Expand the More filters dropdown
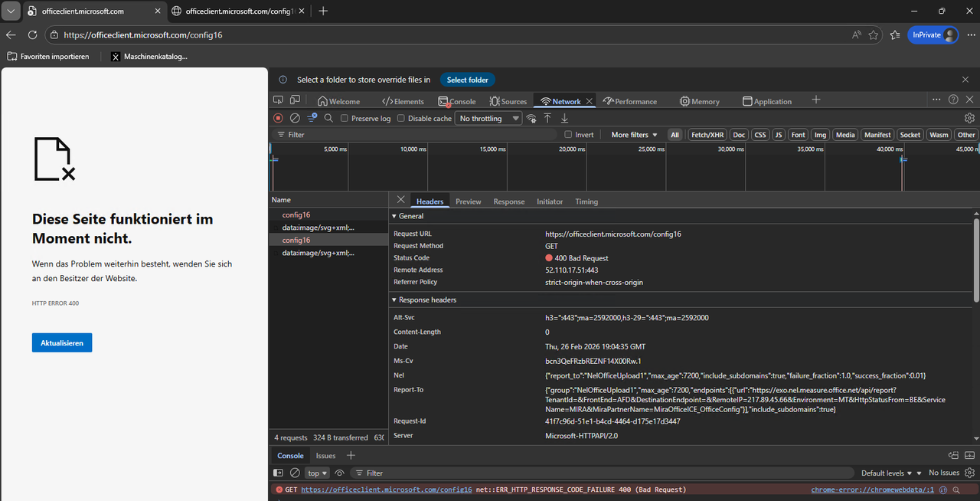This screenshot has height=501, width=980. coord(634,135)
